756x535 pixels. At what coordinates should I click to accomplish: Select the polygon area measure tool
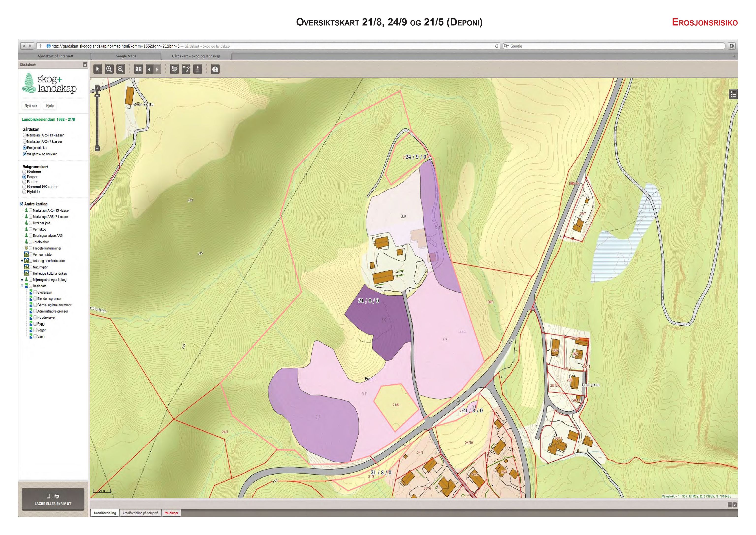click(x=174, y=69)
